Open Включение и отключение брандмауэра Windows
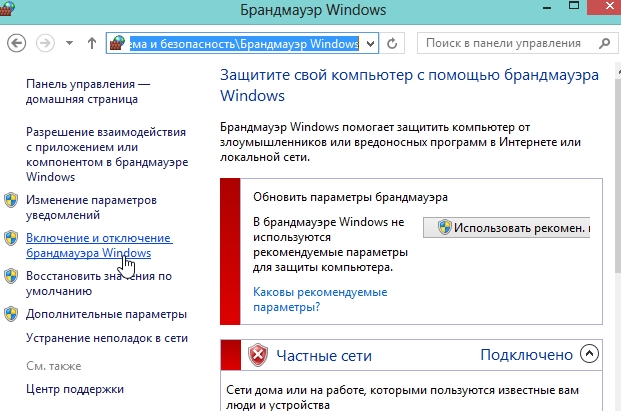The height and width of the screenshot is (411, 621). tap(99, 245)
